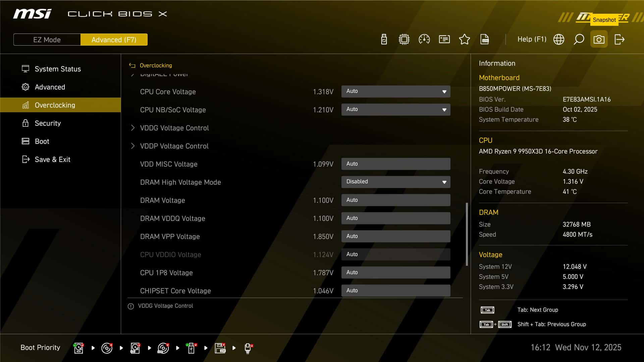The width and height of the screenshot is (644, 362).
Task: Select the USB flash key boot device
Action: point(192,348)
